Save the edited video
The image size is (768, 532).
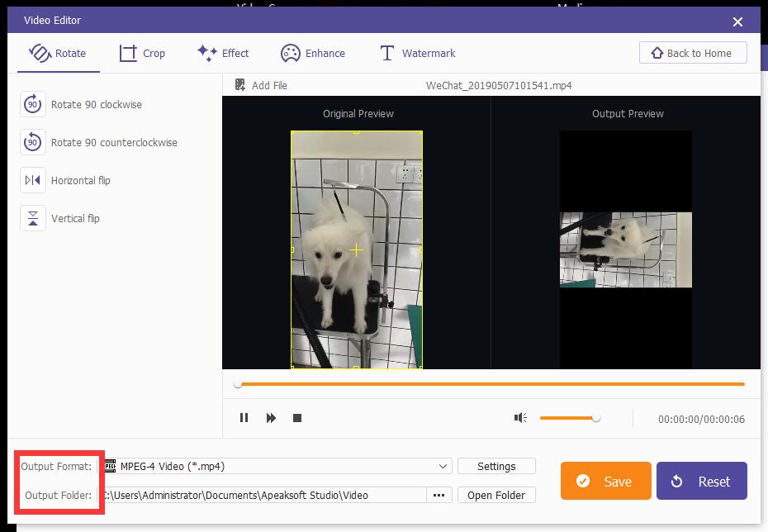(606, 481)
